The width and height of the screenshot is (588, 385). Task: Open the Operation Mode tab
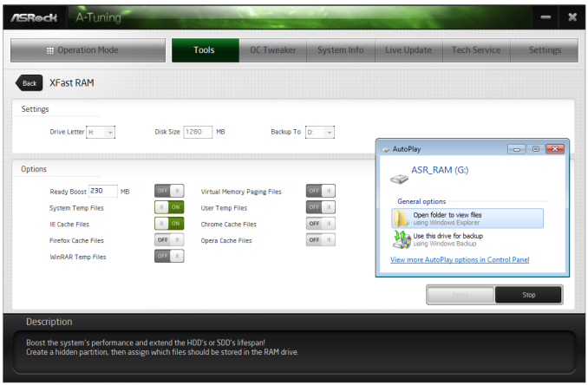pyautogui.click(x=88, y=50)
